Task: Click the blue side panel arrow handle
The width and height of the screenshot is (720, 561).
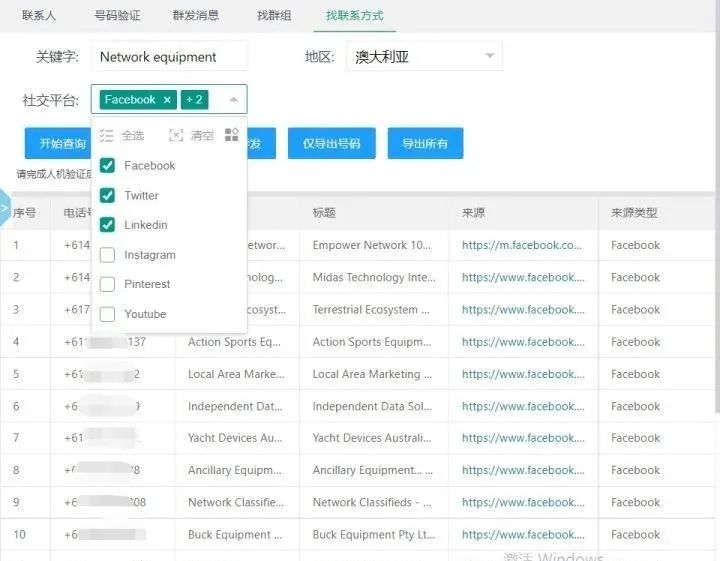Action: [x=5, y=208]
